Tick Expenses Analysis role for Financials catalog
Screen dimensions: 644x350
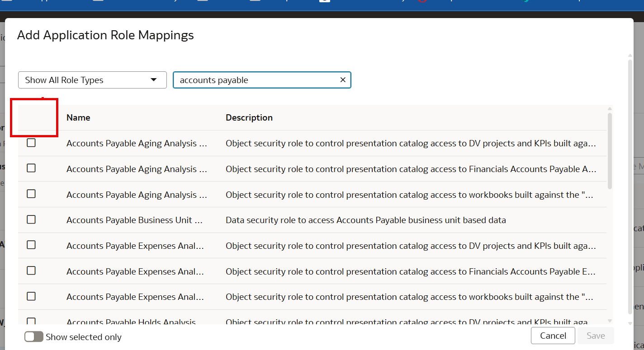(x=31, y=271)
